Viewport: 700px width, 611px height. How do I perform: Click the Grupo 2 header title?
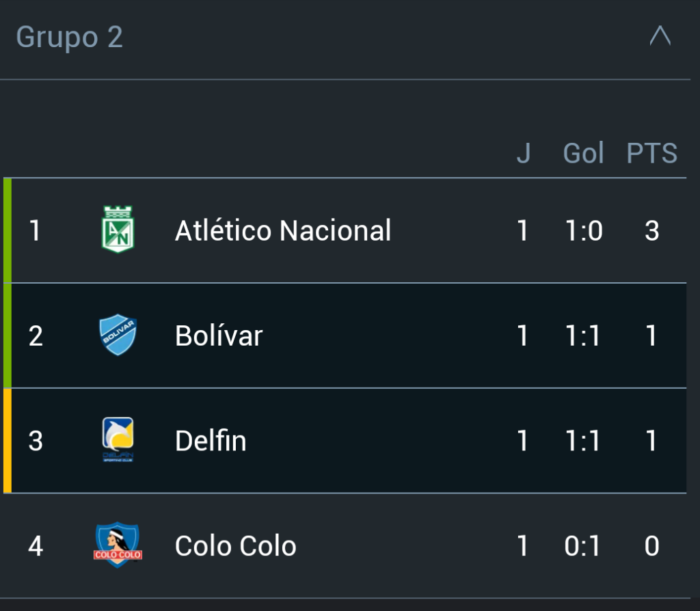pyautogui.click(x=70, y=37)
